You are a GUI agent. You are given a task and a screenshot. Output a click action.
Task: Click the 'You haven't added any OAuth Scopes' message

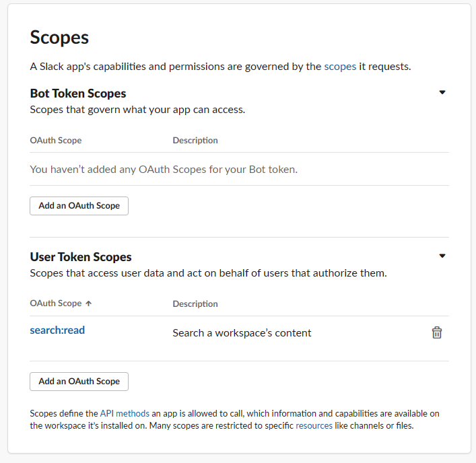pos(164,170)
